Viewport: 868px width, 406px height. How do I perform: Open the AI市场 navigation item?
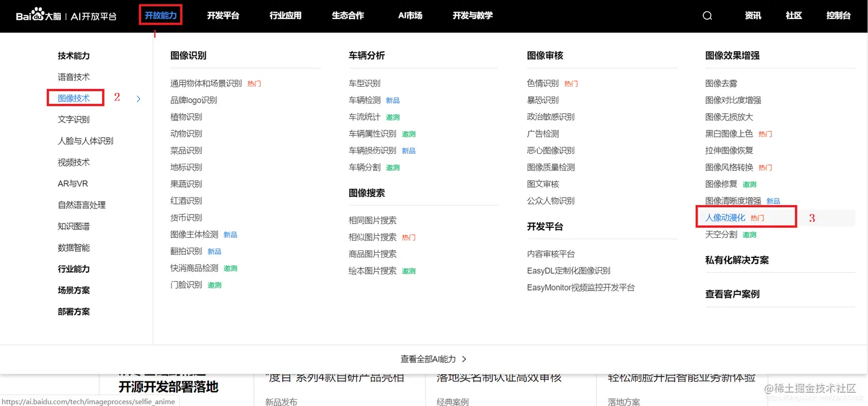pyautogui.click(x=409, y=16)
